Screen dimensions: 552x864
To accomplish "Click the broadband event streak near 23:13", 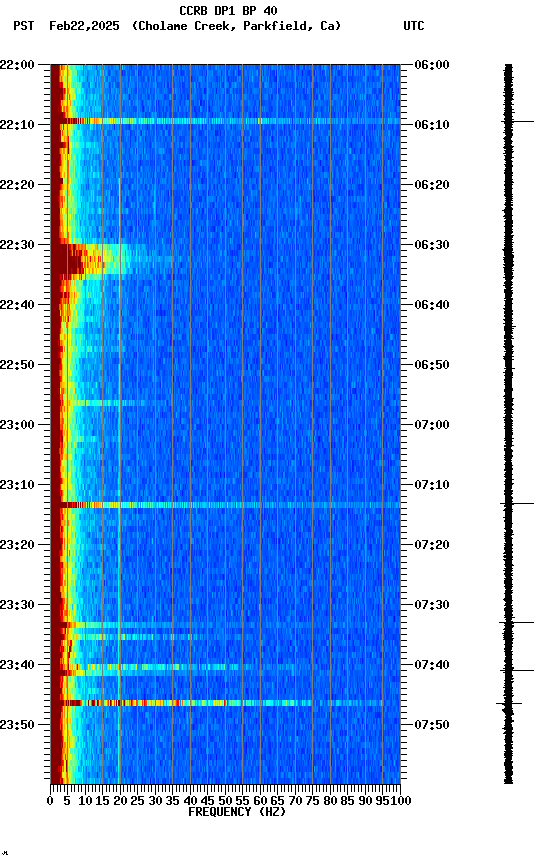I will click(225, 505).
